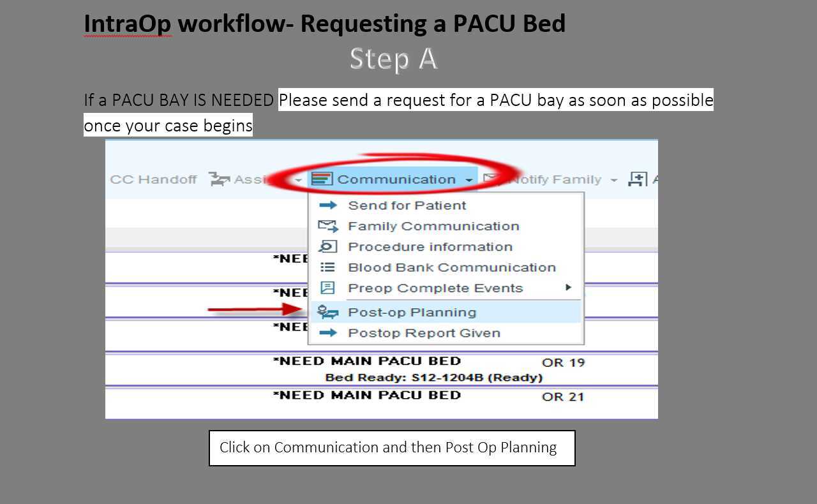The width and height of the screenshot is (817, 504).
Task: Click CC Handoff on the toolbar
Action: coord(153,179)
